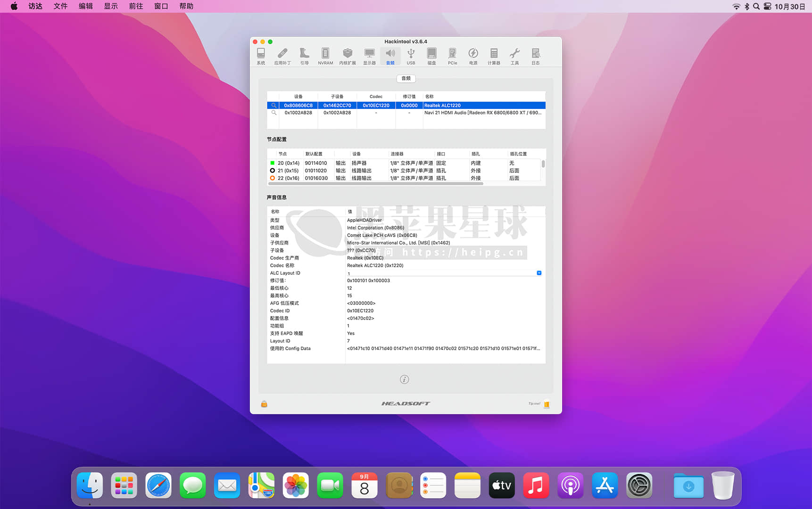Expand the ALC Layout ID dropdown

[539, 273]
